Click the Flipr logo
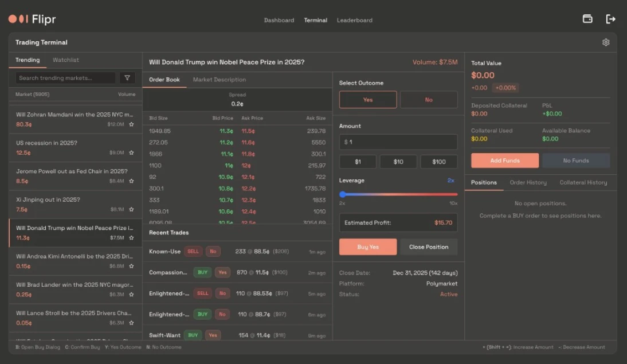The height and width of the screenshot is (364, 627). (32, 19)
